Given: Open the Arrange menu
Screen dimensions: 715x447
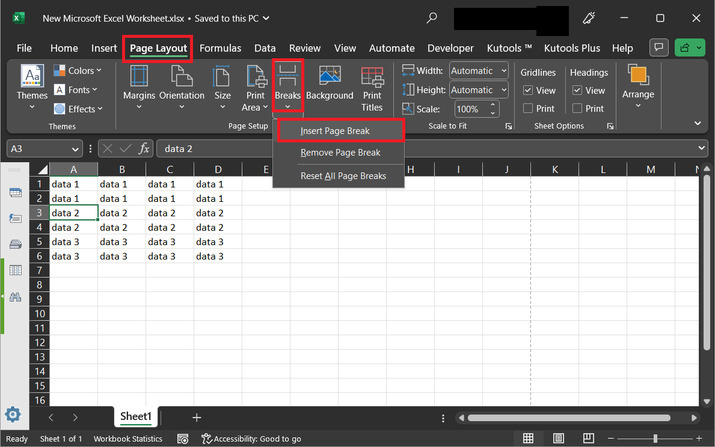Looking at the screenshot, I should point(638,87).
